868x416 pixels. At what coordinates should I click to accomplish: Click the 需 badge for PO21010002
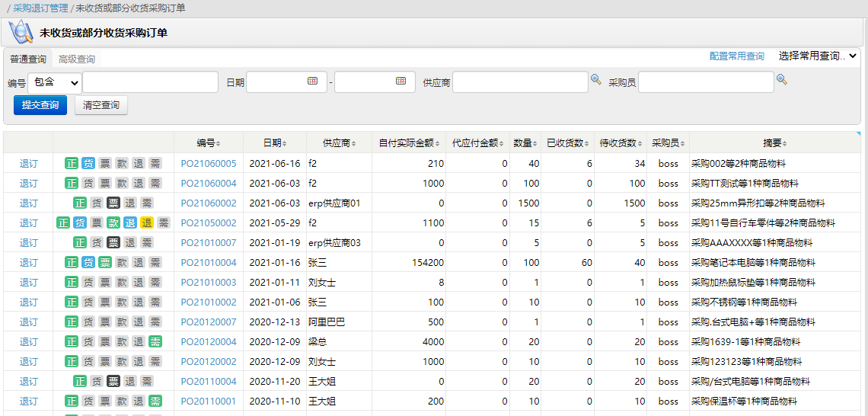pyautogui.click(x=155, y=302)
